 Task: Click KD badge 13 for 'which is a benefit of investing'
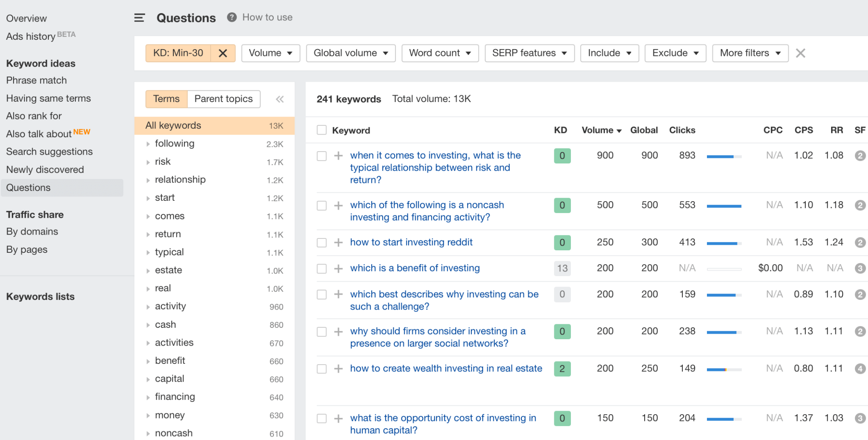562,268
